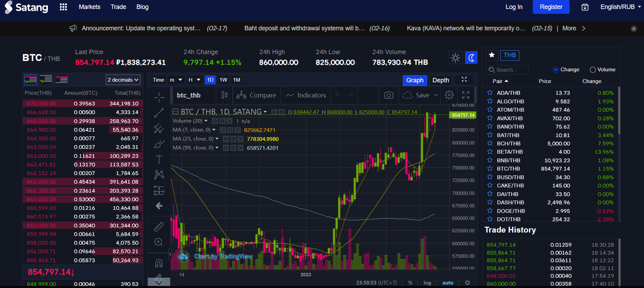The height and width of the screenshot is (288, 644).
Task: Select the crosshair cursor tool
Action: (159, 97)
